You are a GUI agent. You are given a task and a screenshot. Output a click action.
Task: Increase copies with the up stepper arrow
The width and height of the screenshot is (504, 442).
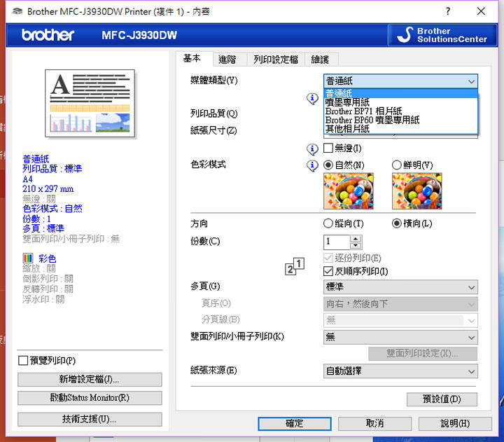click(x=356, y=239)
